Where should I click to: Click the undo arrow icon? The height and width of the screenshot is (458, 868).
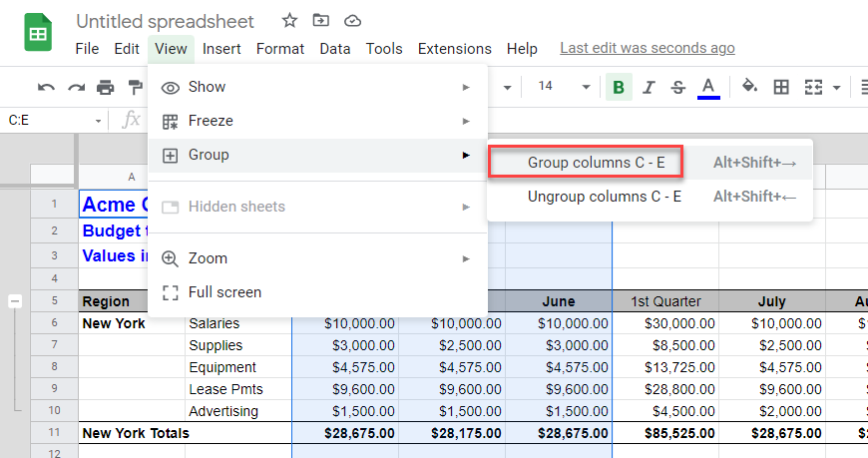(x=46, y=88)
